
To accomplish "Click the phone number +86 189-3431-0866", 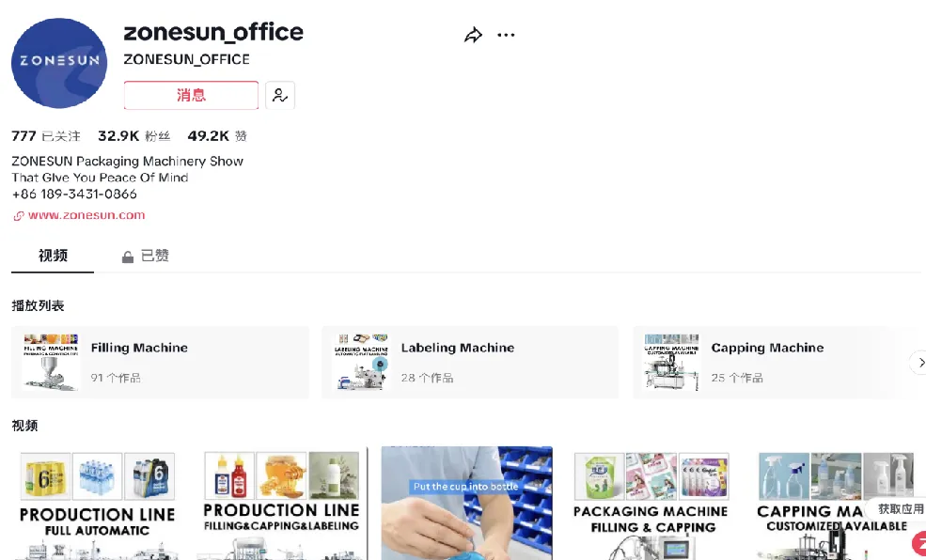I will pos(74,194).
